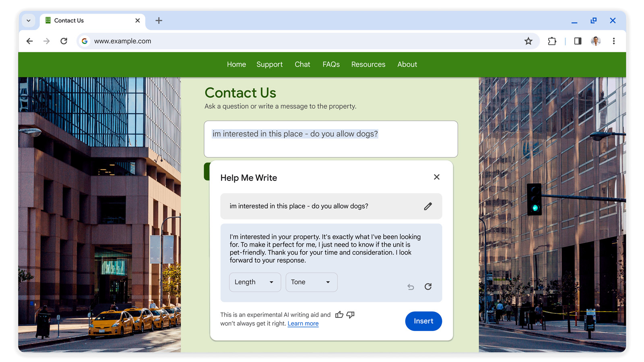Expand the Length dropdown
Image resolution: width=644 pixels, height=362 pixels.
point(255,282)
